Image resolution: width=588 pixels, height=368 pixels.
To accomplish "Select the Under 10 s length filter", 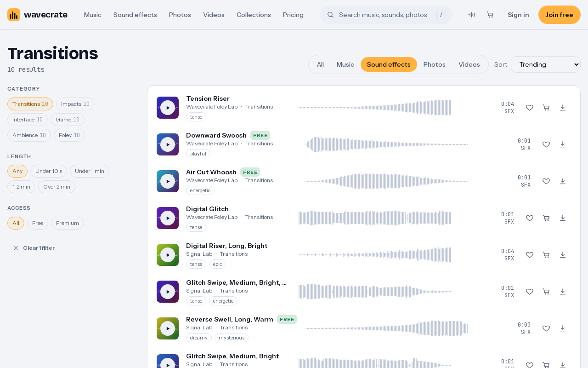I will (x=49, y=171).
